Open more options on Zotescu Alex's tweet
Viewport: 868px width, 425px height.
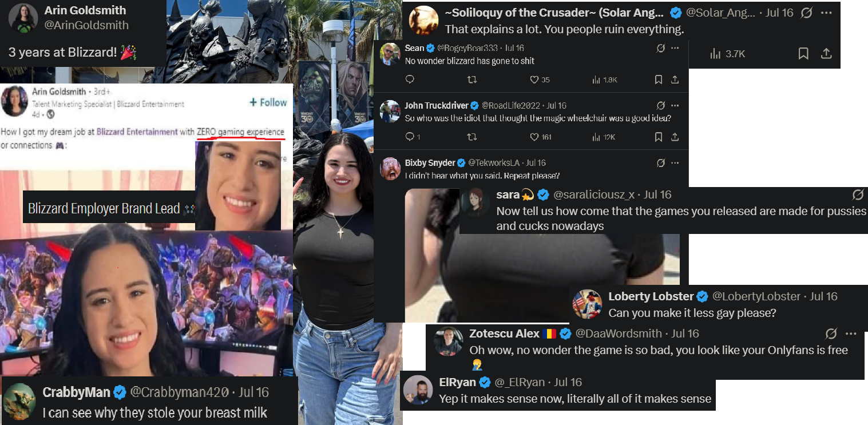pyautogui.click(x=851, y=333)
